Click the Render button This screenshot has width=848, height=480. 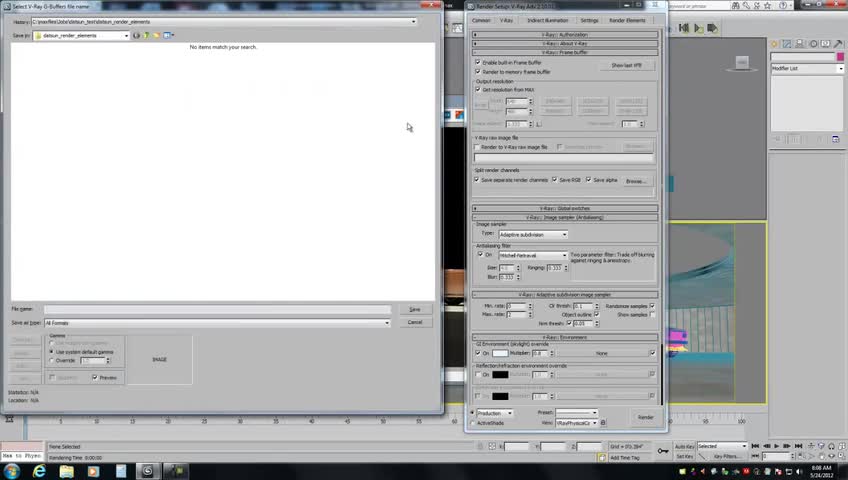point(646,417)
